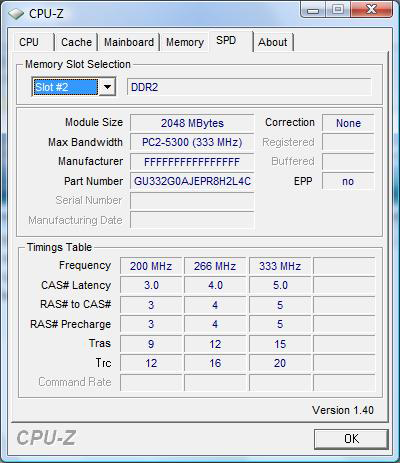The image size is (401, 463).
Task: Go to the Memory tab
Action: tap(185, 42)
